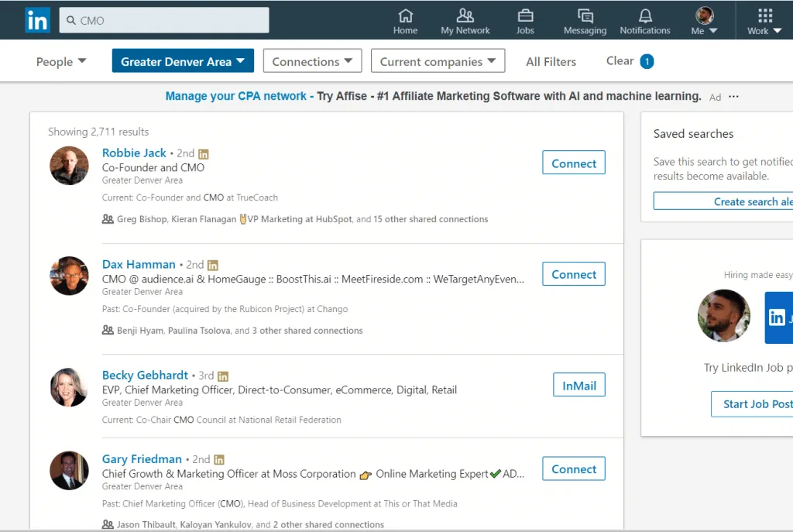
Task: Click 'Co-Founder and CMO' headline text
Action: pyautogui.click(x=153, y=167)
